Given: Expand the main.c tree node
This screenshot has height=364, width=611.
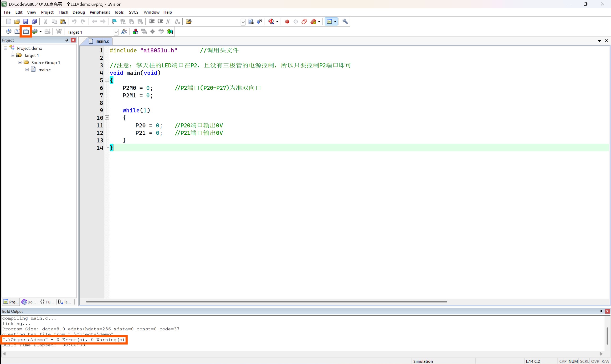Looking at the screenshot, I should (27, 70).
